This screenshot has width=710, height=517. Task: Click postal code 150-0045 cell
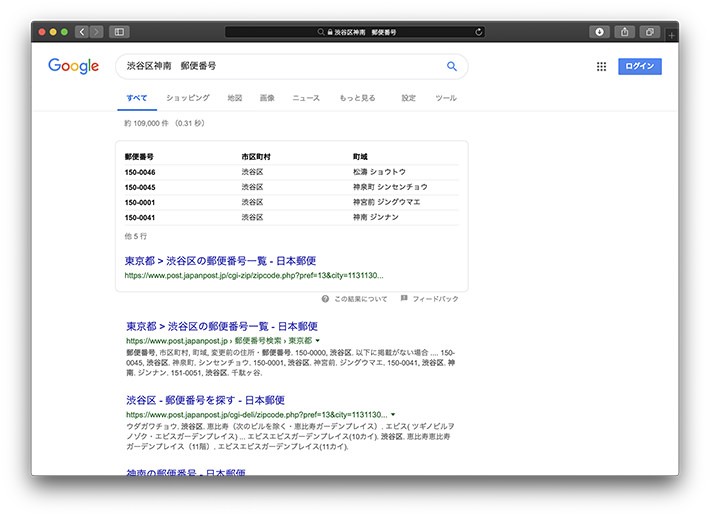[140, 187]
